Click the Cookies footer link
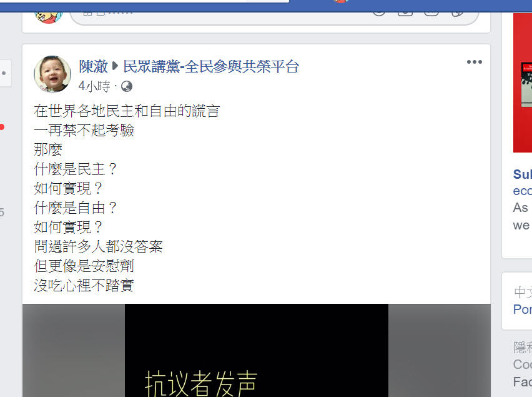The width and height of the screenshot is (532, 397). [523, 364]
